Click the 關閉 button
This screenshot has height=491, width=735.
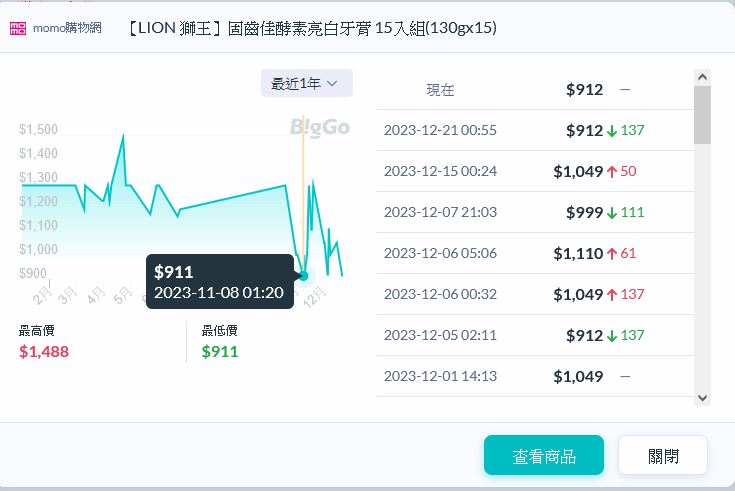point(663,456)
